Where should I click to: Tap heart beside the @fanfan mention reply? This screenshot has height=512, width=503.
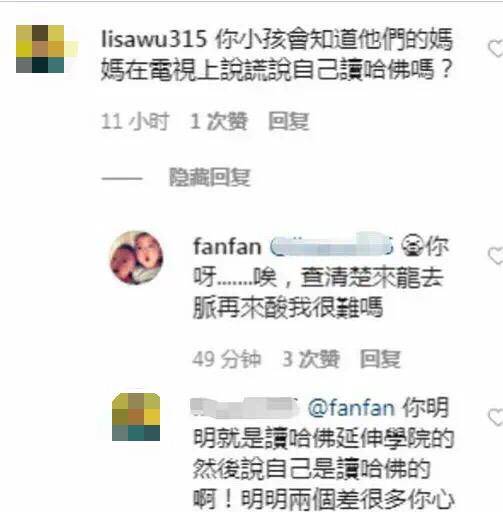pos(496,417)
